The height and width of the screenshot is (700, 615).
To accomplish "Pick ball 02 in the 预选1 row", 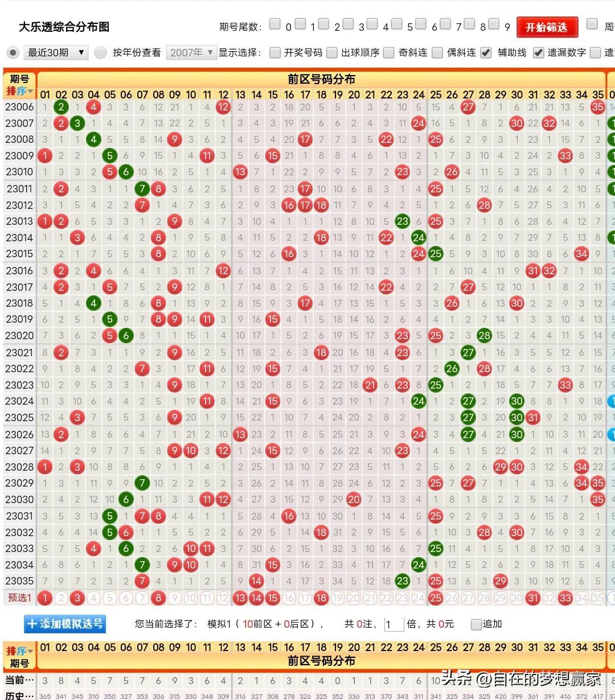I will pos(61,598).
